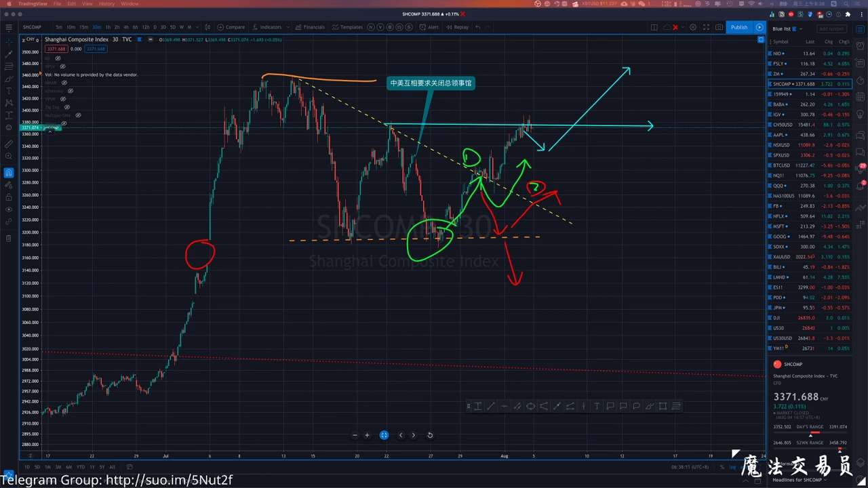Zoom in chart with plus button
Image resolution: width=868 pixels, height=488 pixels.
pos(367,435)
